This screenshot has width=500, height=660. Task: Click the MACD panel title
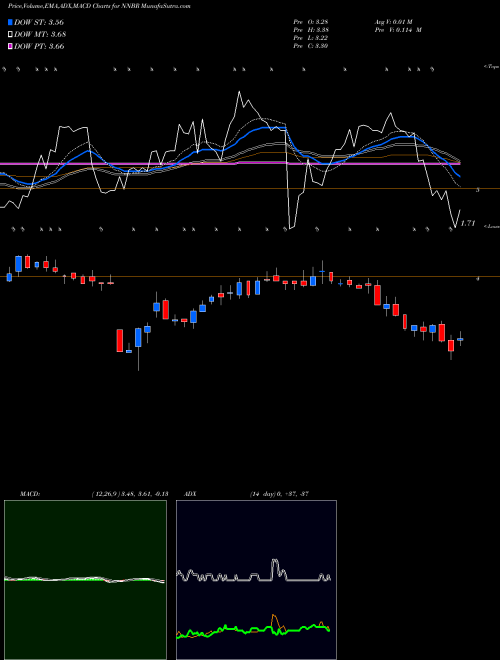pos(30,494)
